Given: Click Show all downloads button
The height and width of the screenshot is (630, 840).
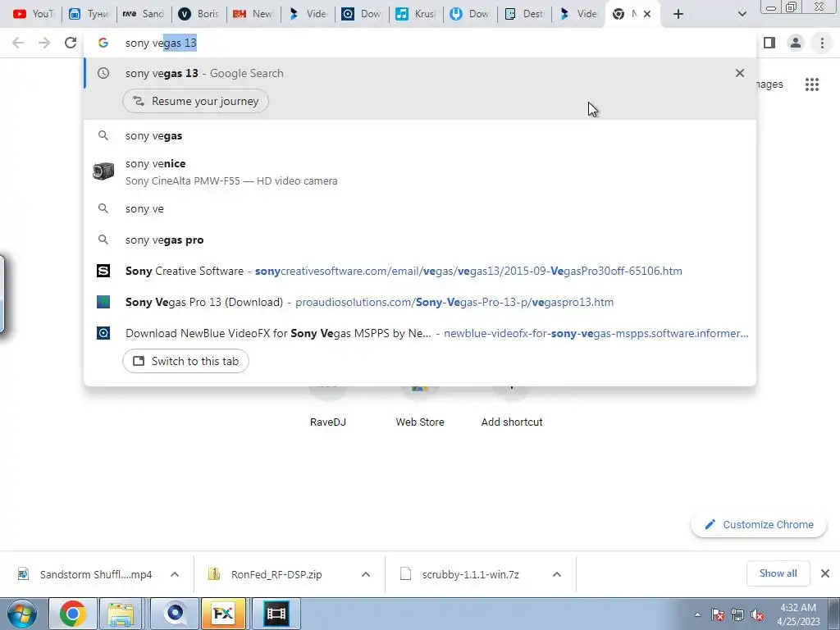Looking at the screenshot, I should click(x=778, y=573).
